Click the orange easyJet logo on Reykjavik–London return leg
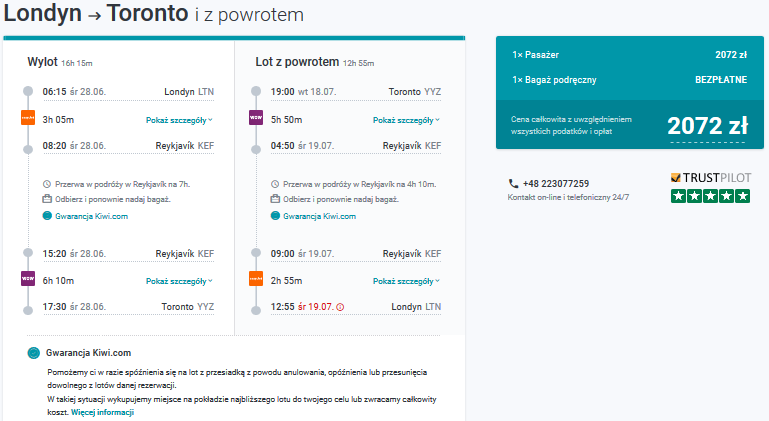 coord(256,278)
